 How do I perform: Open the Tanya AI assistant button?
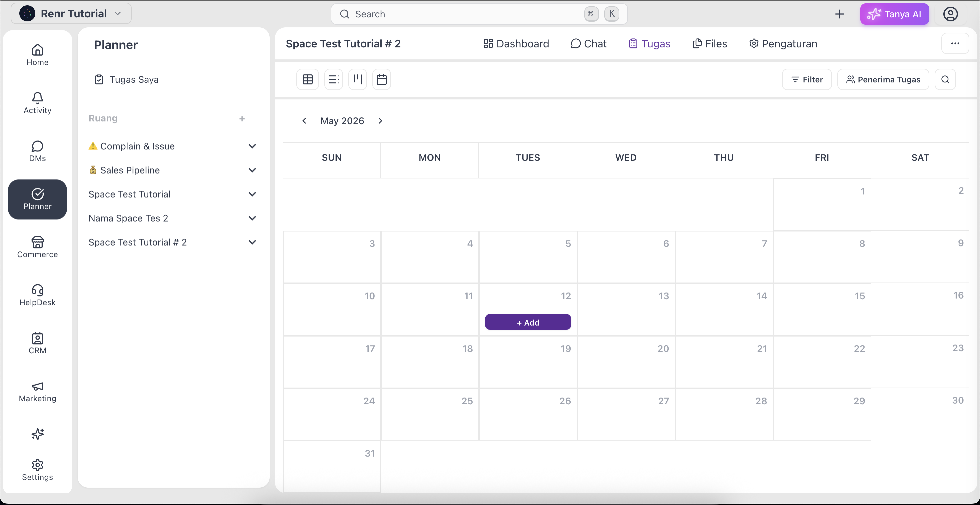[x=894, y=14]
